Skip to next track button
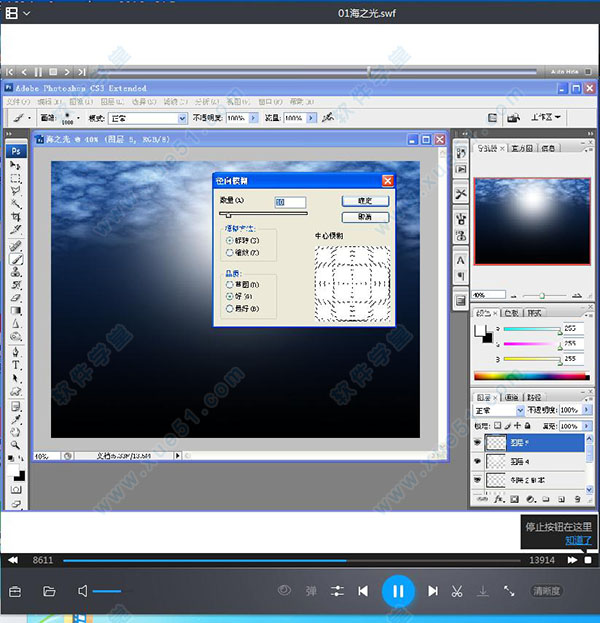 pyautogui.click(x=433, y=591)
